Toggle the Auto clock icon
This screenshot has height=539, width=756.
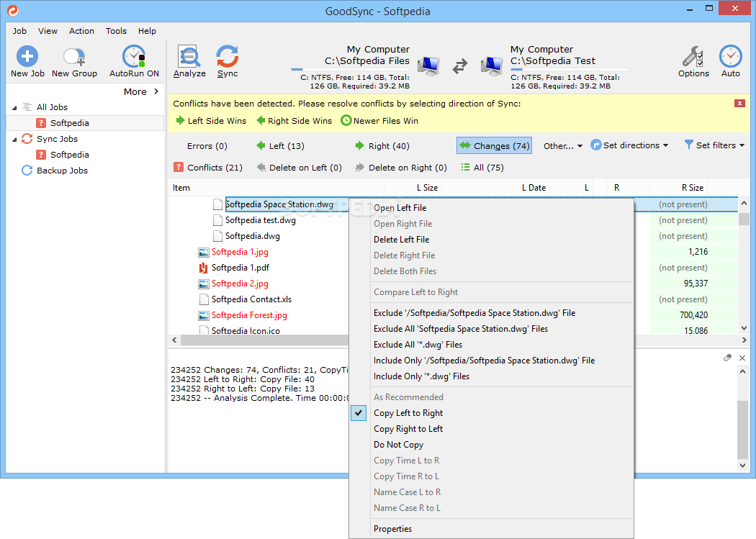(731, 56)
